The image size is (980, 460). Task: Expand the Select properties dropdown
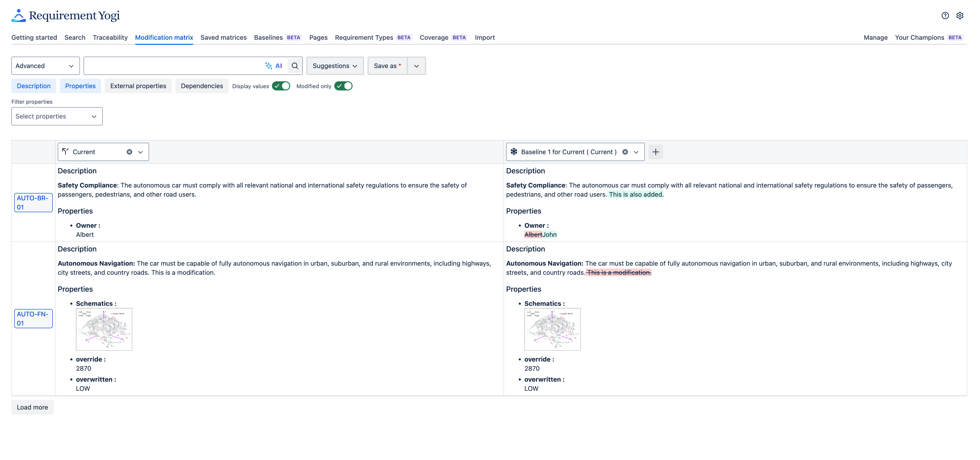tap(57, 116)
